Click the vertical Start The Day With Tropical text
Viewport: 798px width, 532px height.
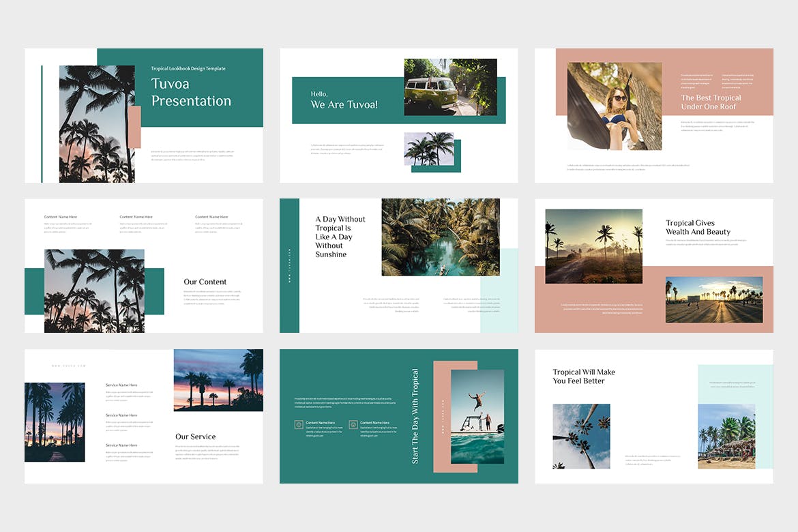415,416
